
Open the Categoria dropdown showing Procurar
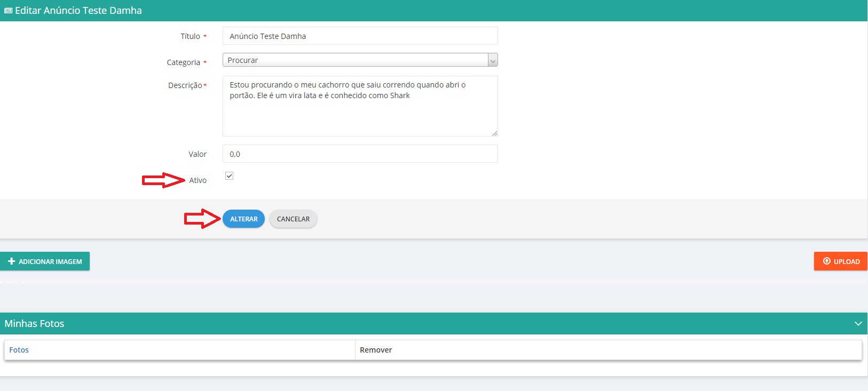[x=360, y=60]
